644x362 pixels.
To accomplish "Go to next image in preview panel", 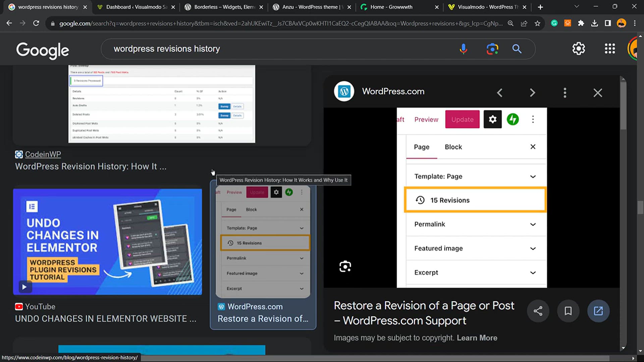I will click(x=532, y=93).
